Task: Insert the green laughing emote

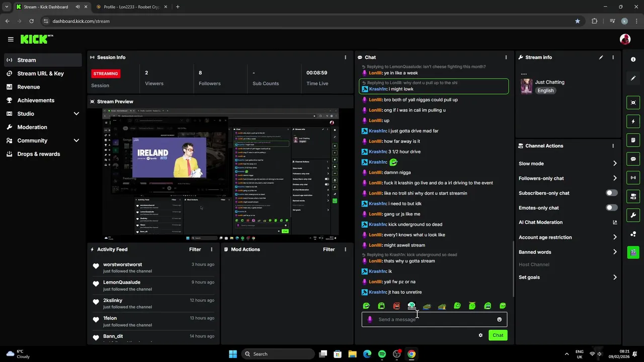Action: tap(366, 306)
